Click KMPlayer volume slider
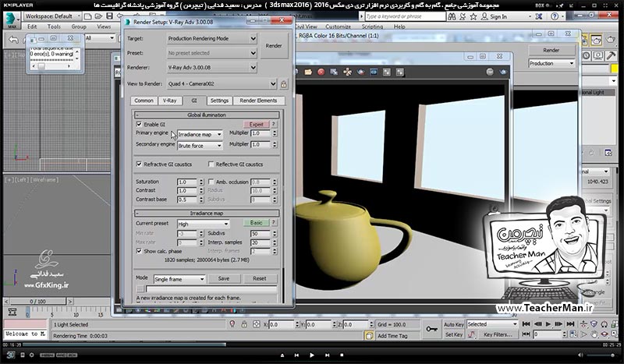Viewport: 624px width, 364px height. pos(602,355)
